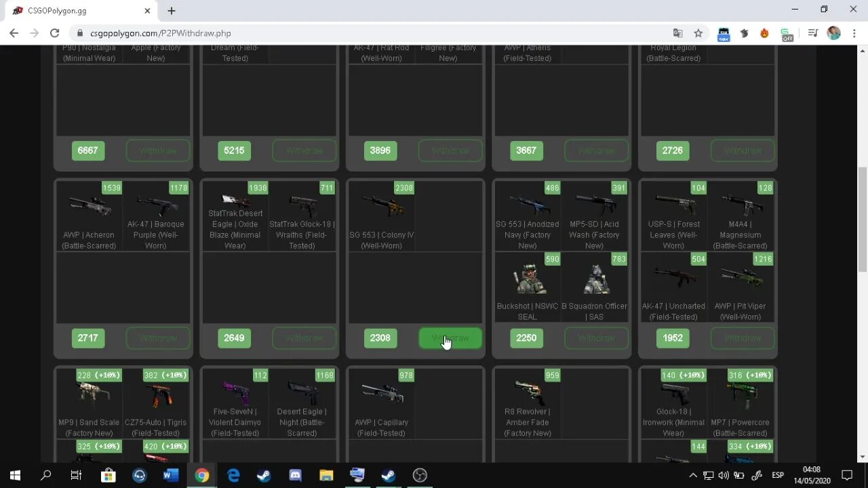Screen dimensions: 868x488
Task: Withdraw the 2250 SG 553 Anodized Navy trade
Action: [x=597, y=338]
